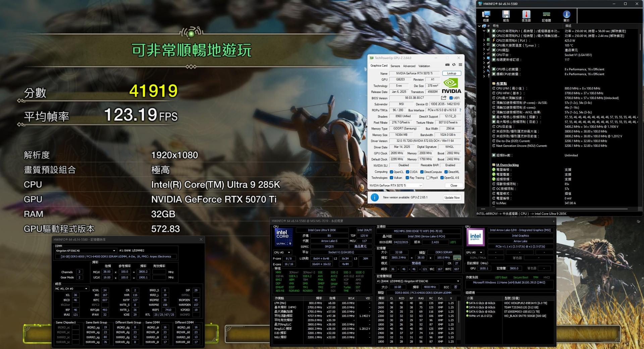
Task: Open HWiNFO 概要 (Summary) toolbar icon
Action: coord(486,16)
